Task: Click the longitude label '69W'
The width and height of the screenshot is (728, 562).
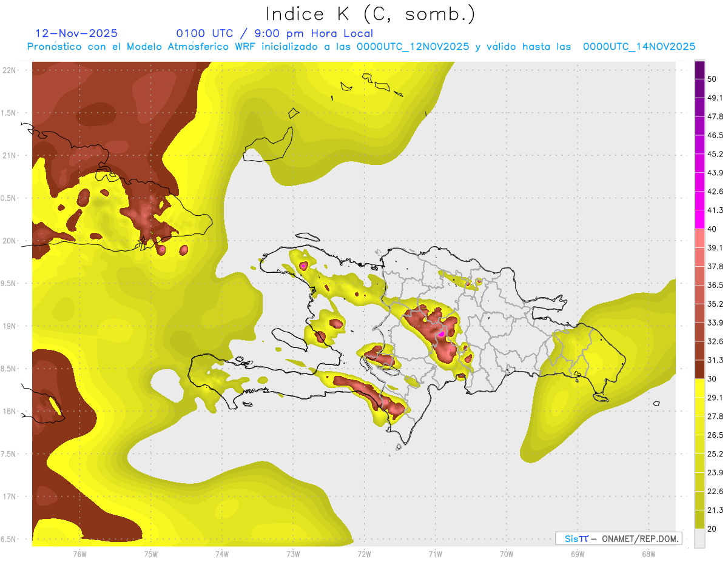Action: [x=578, y=554]
